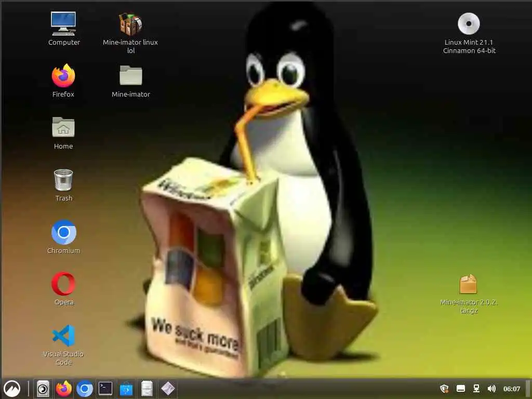Open the network connection tray icon
The width and height of the screenshot is (532, 399).
(476, 389)
